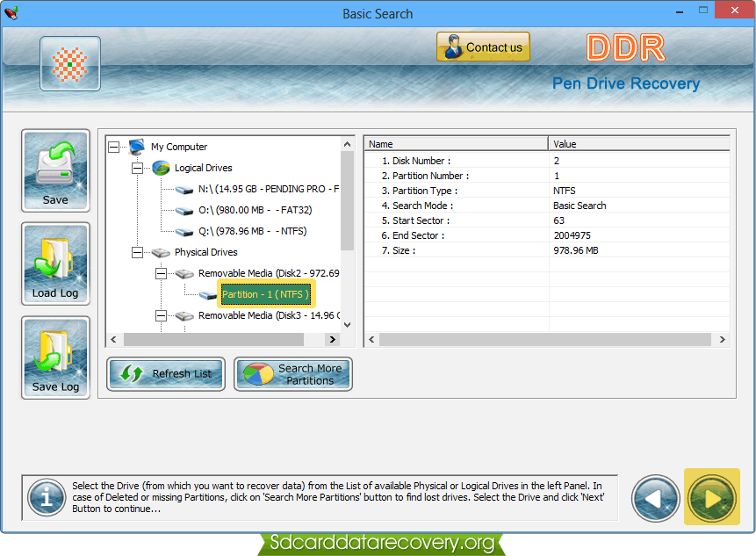
Task: Click the orange checkered logo button
Action: (x=70, y=63)
